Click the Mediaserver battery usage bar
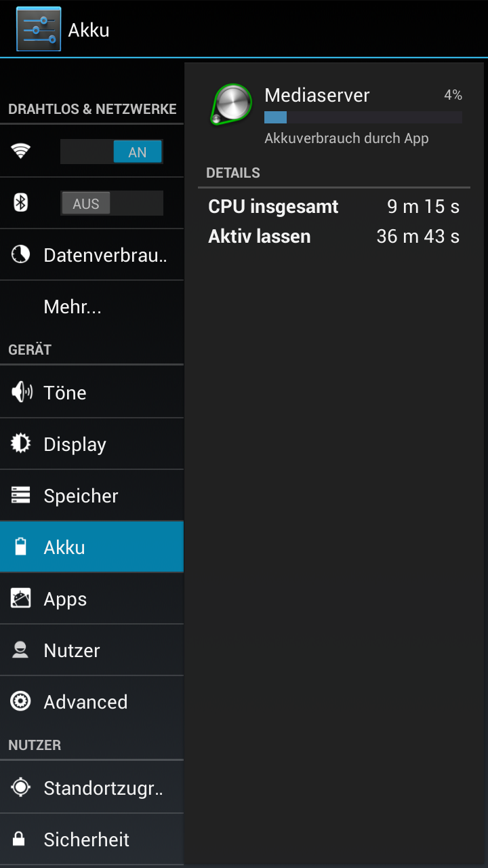Image resolution: width=488 pixels, height=868 pixels. [363, 117]
